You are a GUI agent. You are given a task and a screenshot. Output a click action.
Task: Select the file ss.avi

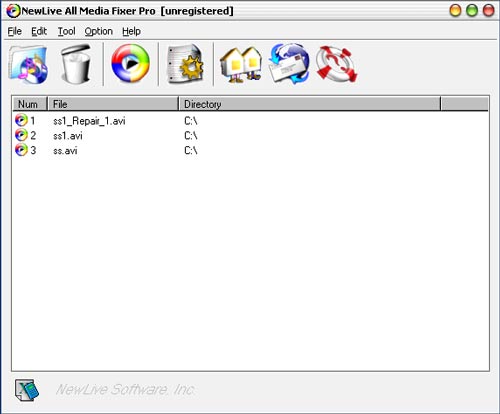coord(65,151)
